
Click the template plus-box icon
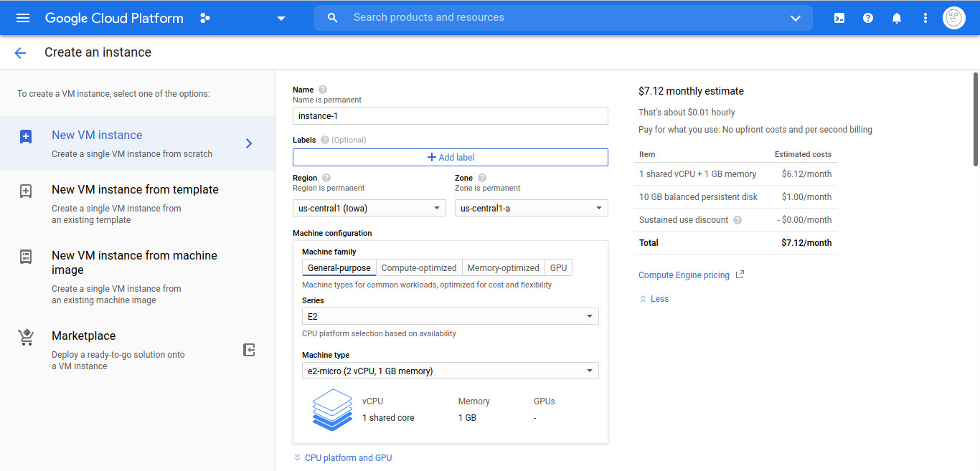26,191
